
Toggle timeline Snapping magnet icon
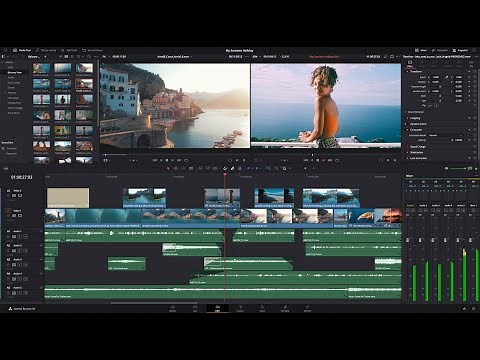coord(225,169)
